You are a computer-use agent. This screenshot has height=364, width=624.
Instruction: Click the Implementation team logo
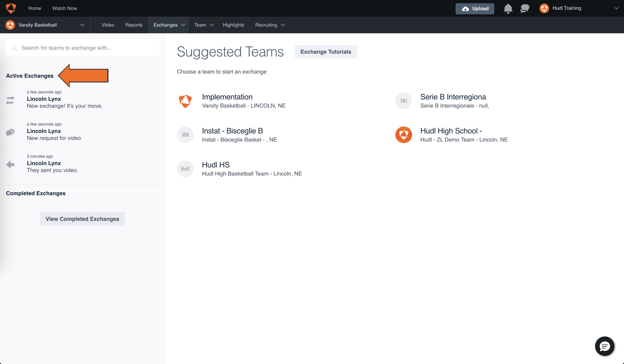[185, 101]
